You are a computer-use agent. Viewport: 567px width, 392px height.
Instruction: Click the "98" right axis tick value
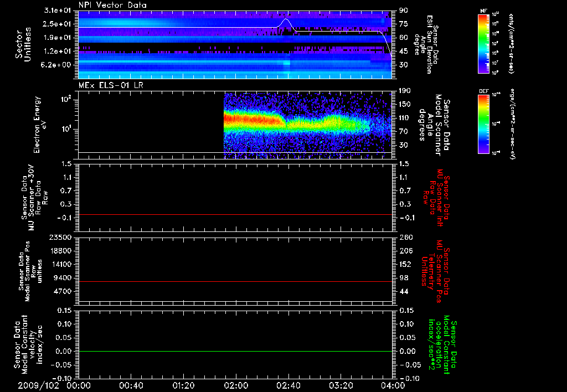[404, 278]
